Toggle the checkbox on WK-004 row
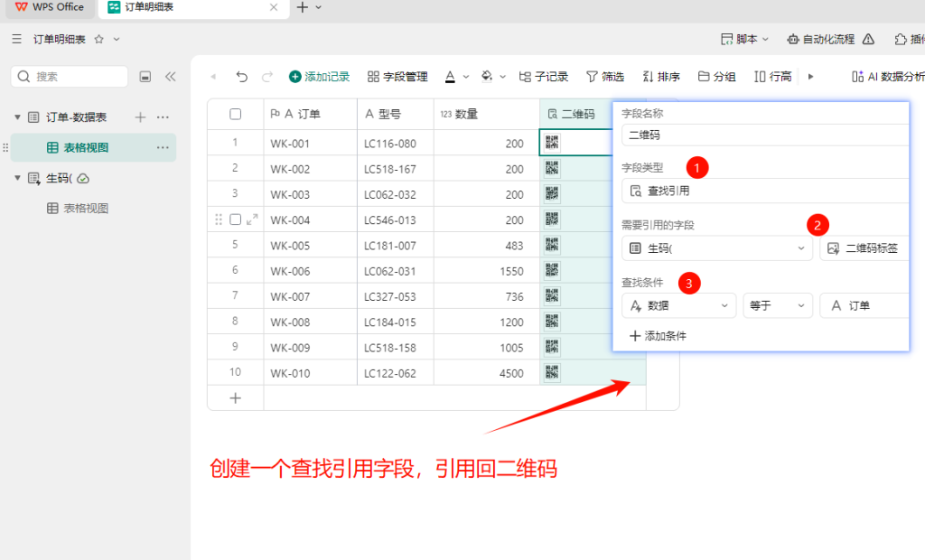This screenshot has width=925, height=560. (236, 219)
